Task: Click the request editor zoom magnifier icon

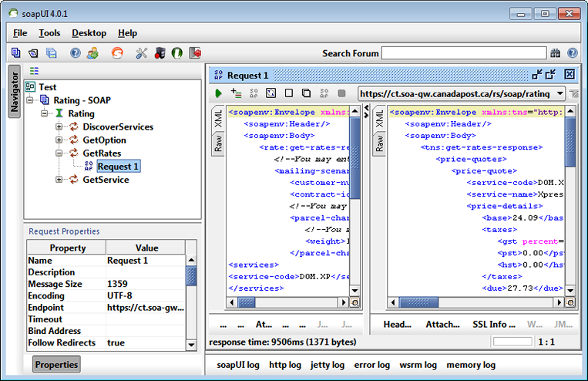Action: 354,302
